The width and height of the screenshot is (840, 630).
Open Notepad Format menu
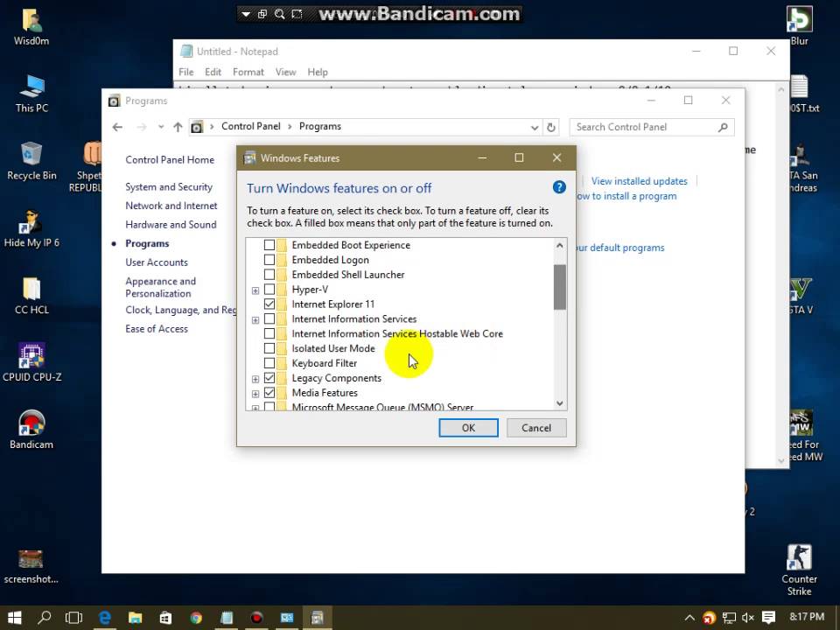(248, 72)
